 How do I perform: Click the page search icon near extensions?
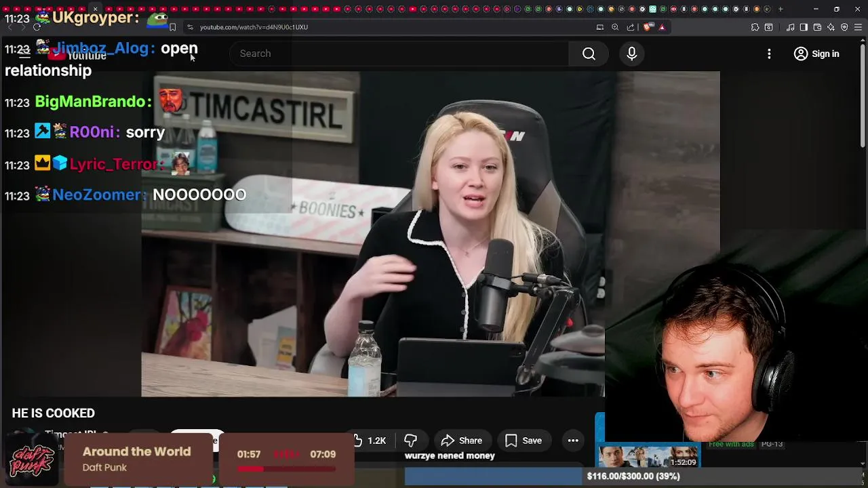[x=768, y=27]
